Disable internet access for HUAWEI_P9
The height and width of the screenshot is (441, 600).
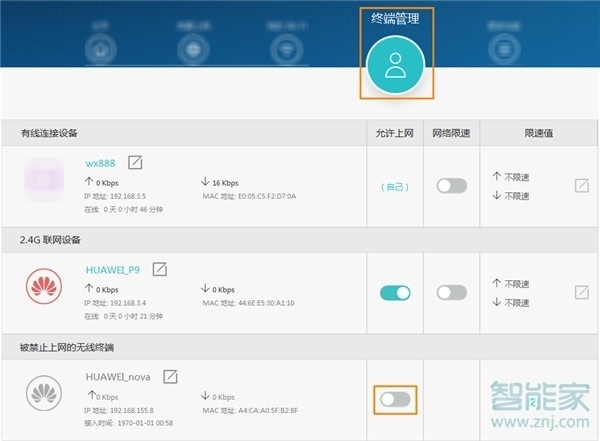pyautogui.click(x=395, y=293)
